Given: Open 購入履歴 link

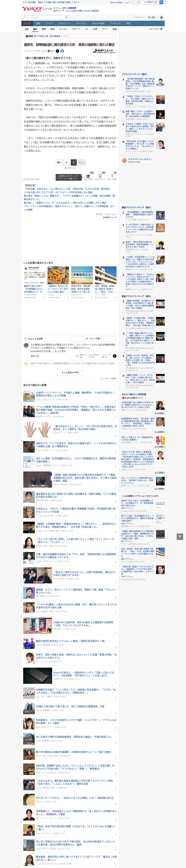Looking at the screenshot, I should 152,18.
